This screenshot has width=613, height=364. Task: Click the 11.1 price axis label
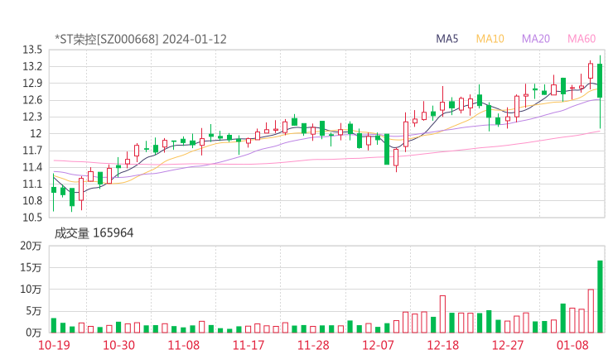point(32,184)
